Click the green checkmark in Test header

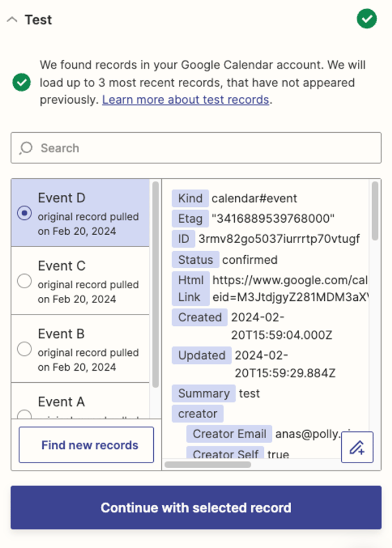(x=366, y=19)
